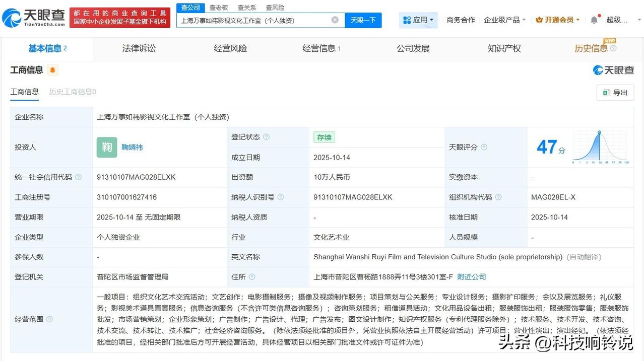Image resolution: width=644 pixels, height=361 pixels.
Task: Click the 天眼一下 search button
Action: click(363, 20)
